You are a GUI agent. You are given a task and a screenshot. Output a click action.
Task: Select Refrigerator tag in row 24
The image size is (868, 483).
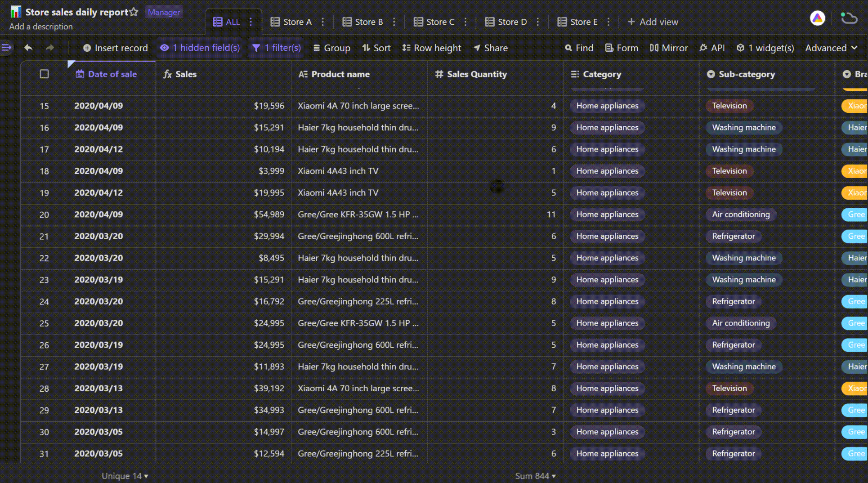click(x=733, y=301)
